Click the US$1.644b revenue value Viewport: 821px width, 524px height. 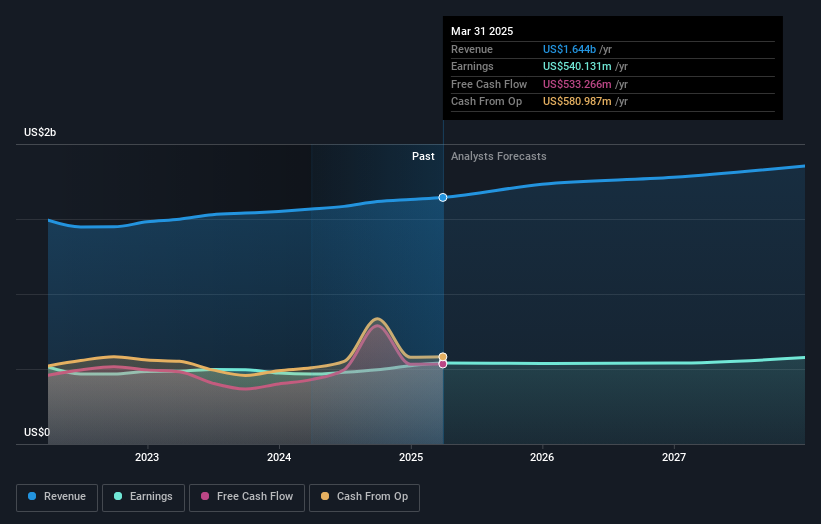coord(569,49)
